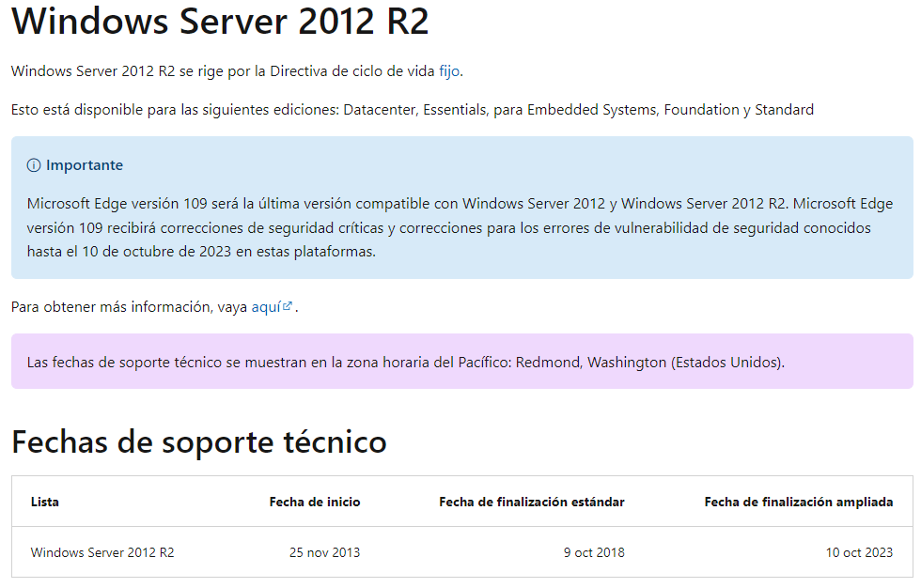
Task: Select the 'Fecha de finalización estándar' header
Action: (x=531, y=502)
